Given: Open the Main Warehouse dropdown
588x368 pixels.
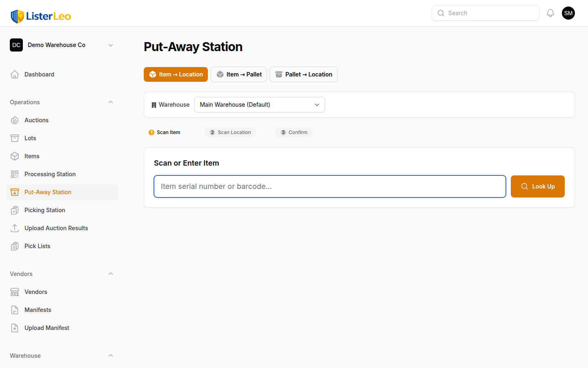Looking at the screenshot, I should point(259,105).
